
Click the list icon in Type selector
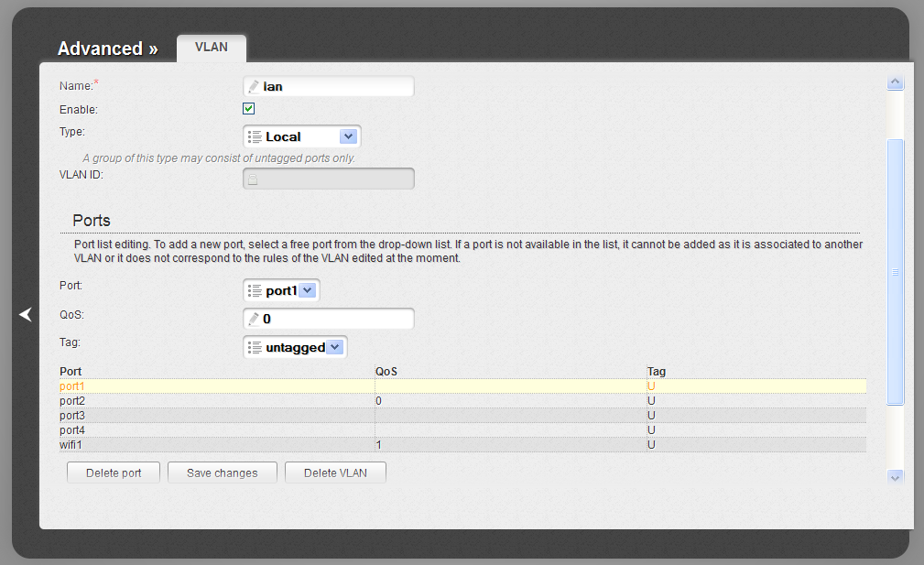(255, 136)
